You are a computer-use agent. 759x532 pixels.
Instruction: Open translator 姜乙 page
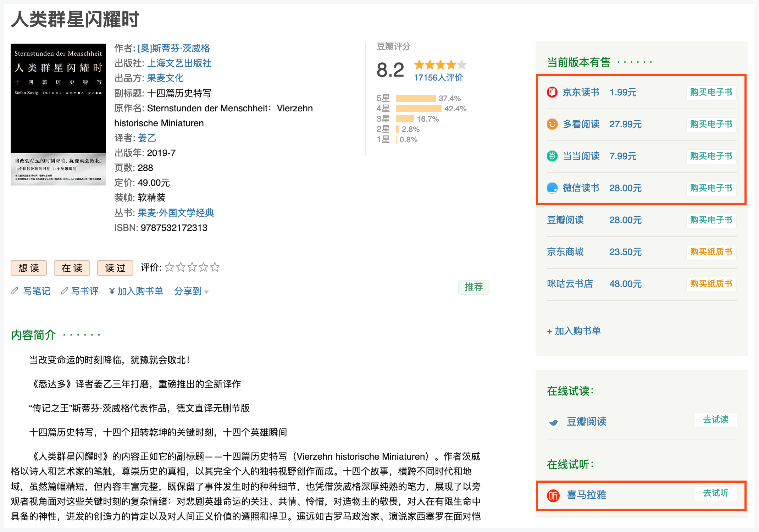147,138
